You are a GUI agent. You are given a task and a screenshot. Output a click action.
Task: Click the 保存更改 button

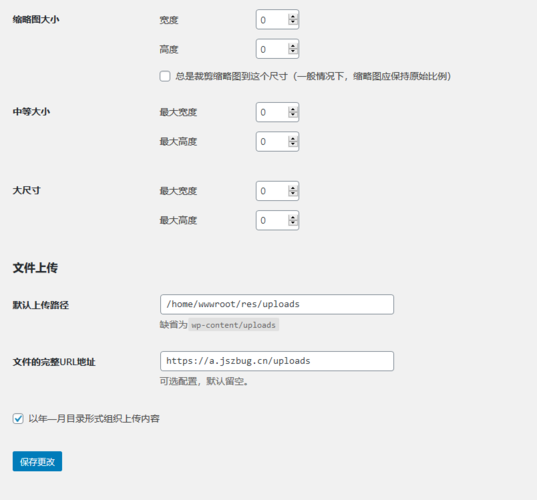pos(37,461)
